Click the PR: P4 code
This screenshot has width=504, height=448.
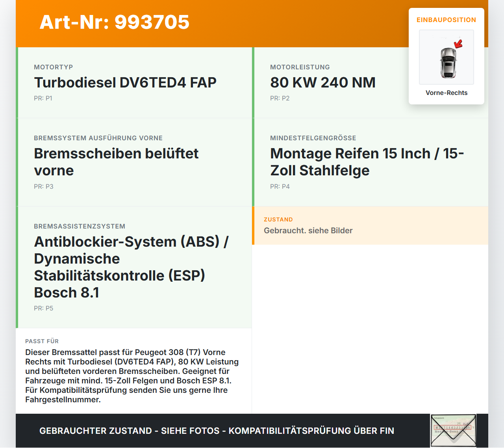pos(280,186)
